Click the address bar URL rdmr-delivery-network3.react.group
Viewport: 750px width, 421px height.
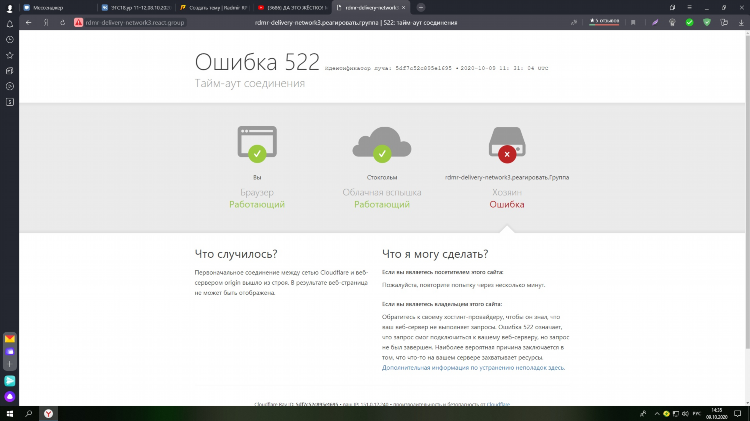pyautogui.click(x=135, y=22)
